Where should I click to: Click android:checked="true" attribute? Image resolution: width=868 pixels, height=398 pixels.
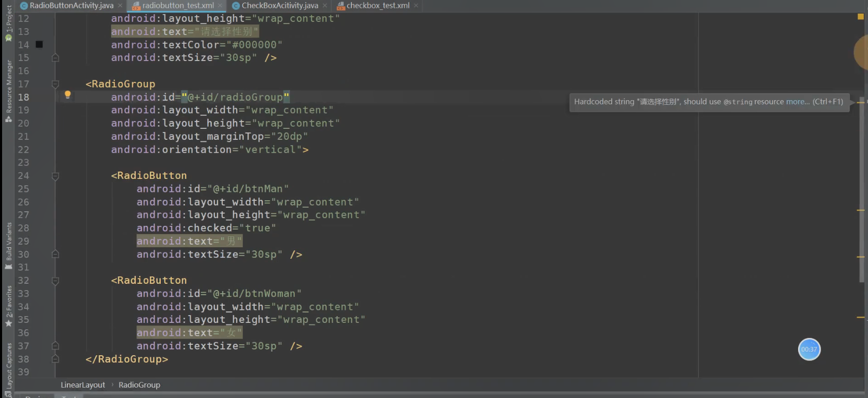tap(206, 228)
